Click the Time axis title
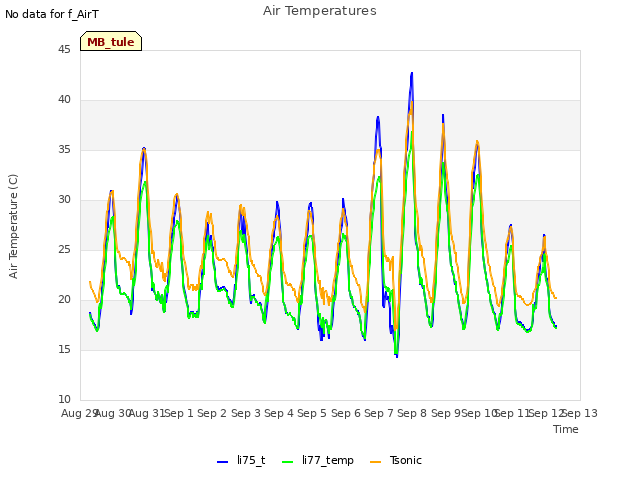This screenshot has height=480, width=640. pyautogui.click(x=566, y=429)
